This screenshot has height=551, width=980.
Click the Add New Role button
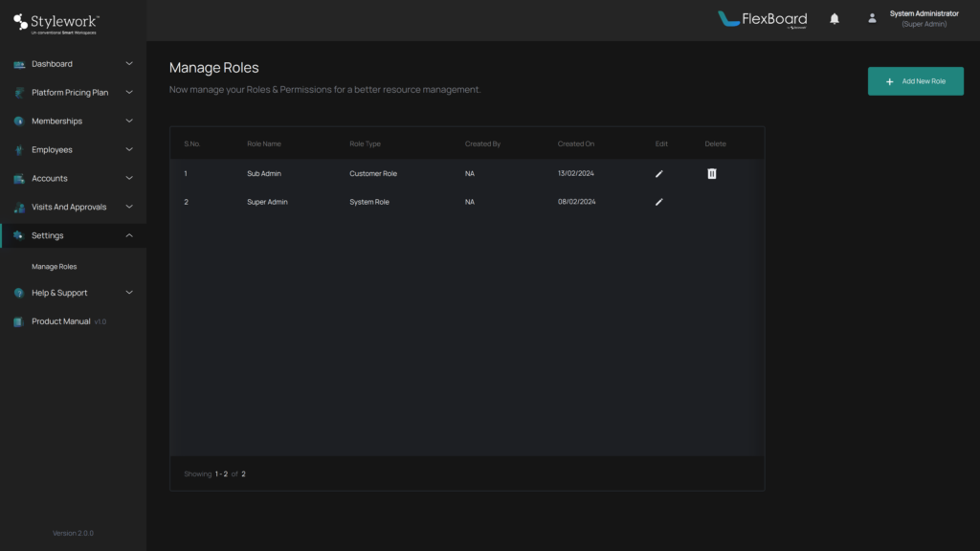(x=915, y=81)
